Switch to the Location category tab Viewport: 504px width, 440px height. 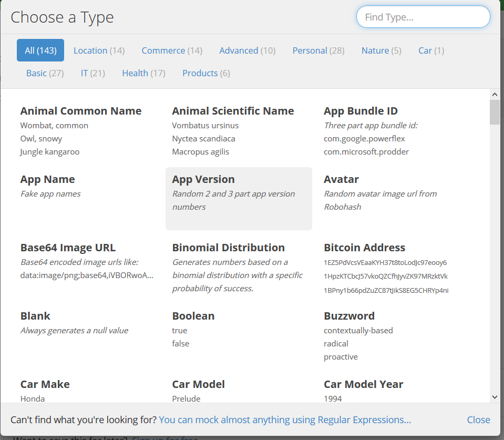pos(99,50)
